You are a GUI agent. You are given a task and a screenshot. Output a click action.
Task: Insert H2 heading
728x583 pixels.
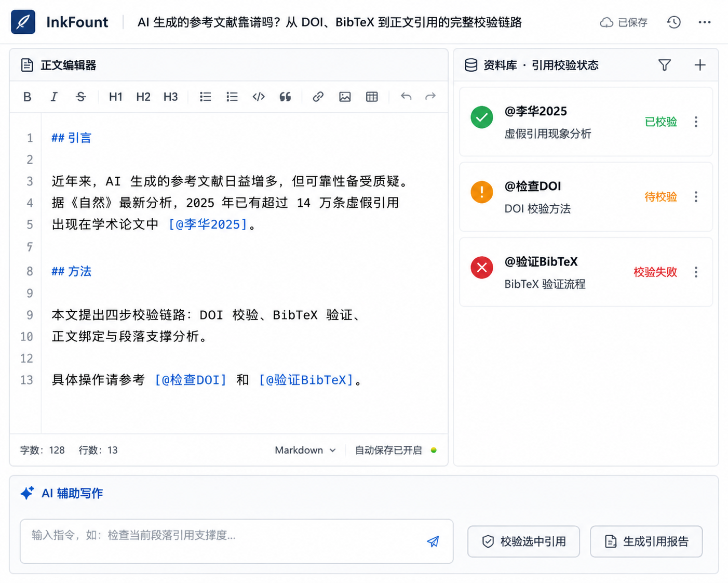coord(143,97)
